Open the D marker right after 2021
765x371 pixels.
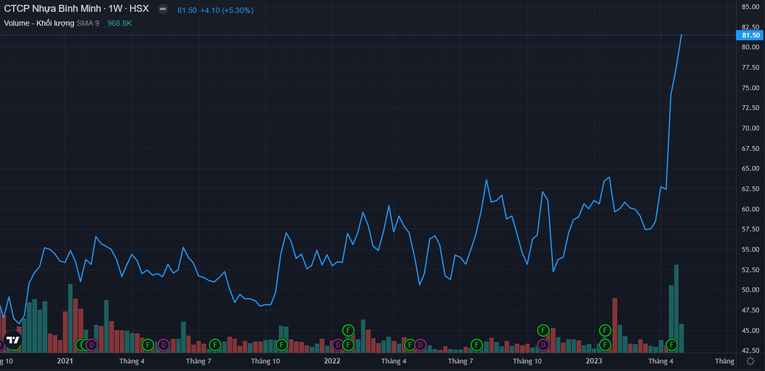pyautogui.click(x=91, y=345)
